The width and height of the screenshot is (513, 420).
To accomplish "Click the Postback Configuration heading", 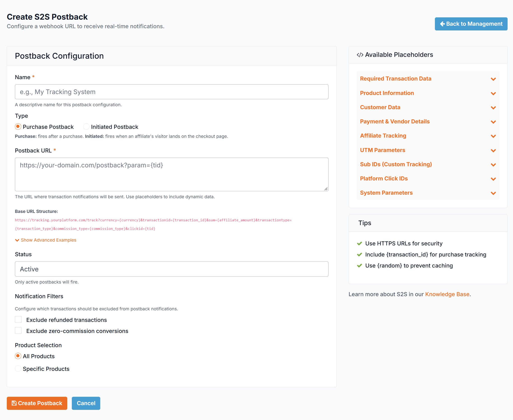I will coord(59,56).
